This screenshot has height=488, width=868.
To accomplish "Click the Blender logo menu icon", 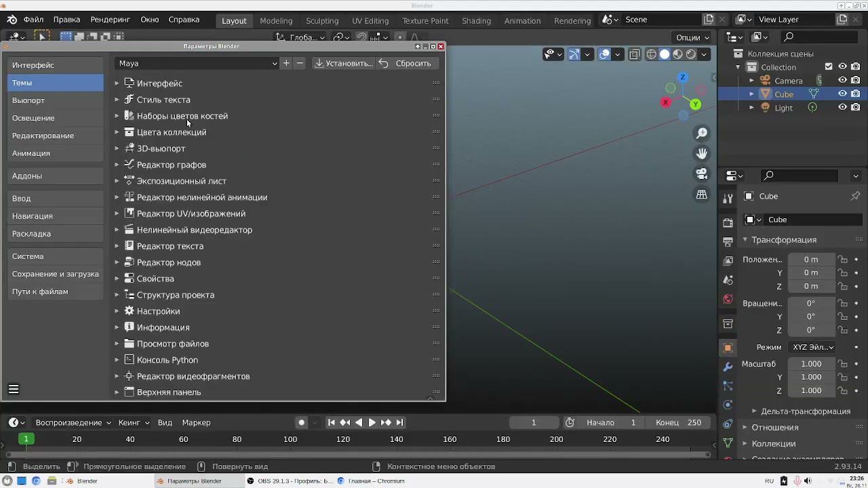I will point(12,20).
